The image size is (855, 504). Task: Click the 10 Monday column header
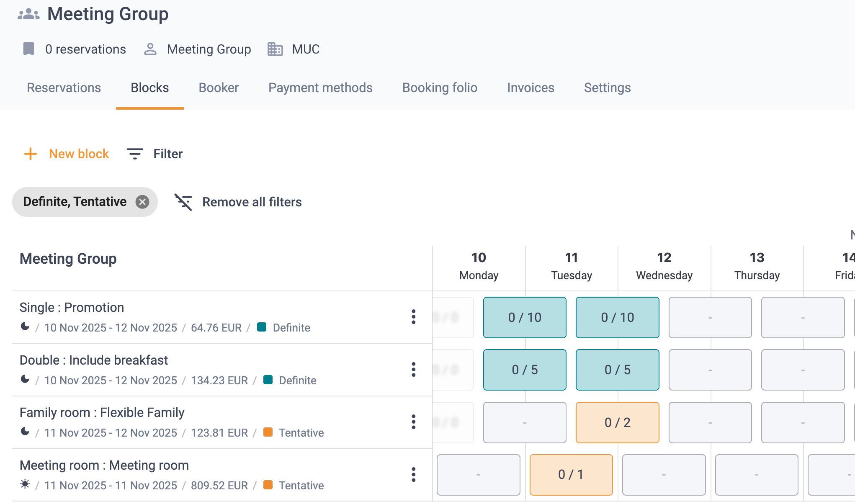[x=479, y=266]
